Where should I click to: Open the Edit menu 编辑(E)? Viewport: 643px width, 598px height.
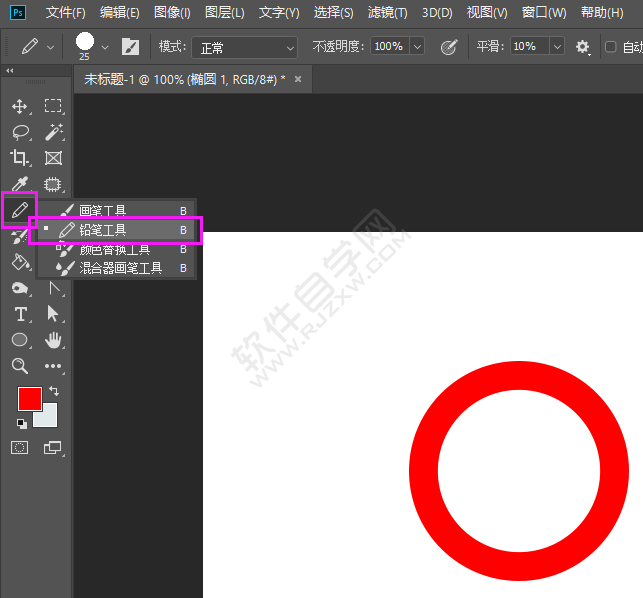[x=120, y=13]
